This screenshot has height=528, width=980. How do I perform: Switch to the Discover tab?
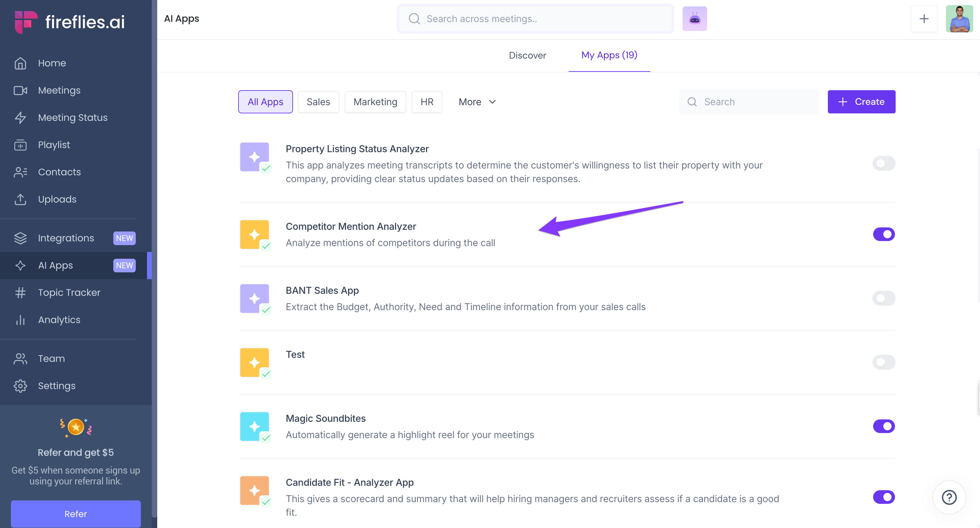tap(527, 55)
